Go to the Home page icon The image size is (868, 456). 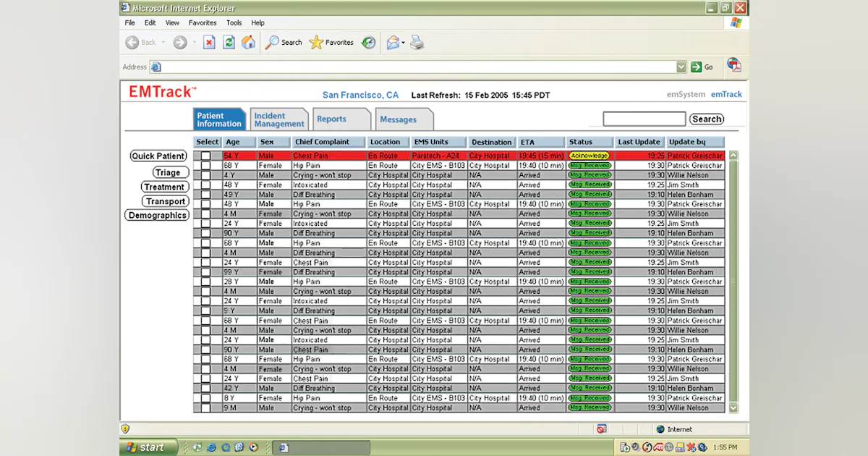coord(248,42)
